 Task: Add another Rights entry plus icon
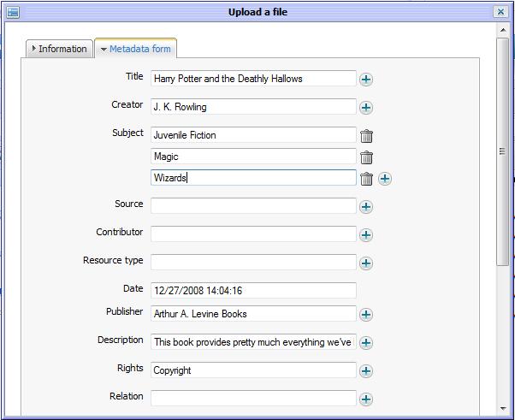click(366, 370)
